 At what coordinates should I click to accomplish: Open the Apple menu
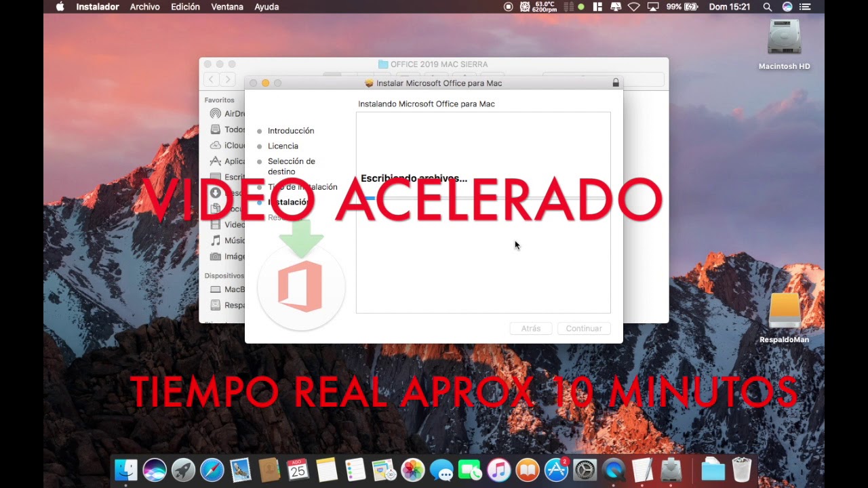click(60, 7)
